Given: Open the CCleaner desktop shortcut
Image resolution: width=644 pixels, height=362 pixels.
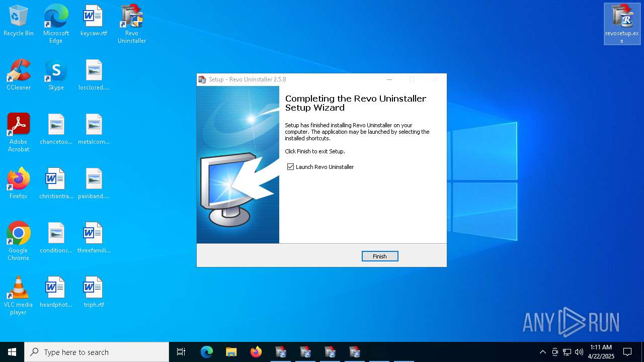Looking at the screenshot, I should point(19,75).
